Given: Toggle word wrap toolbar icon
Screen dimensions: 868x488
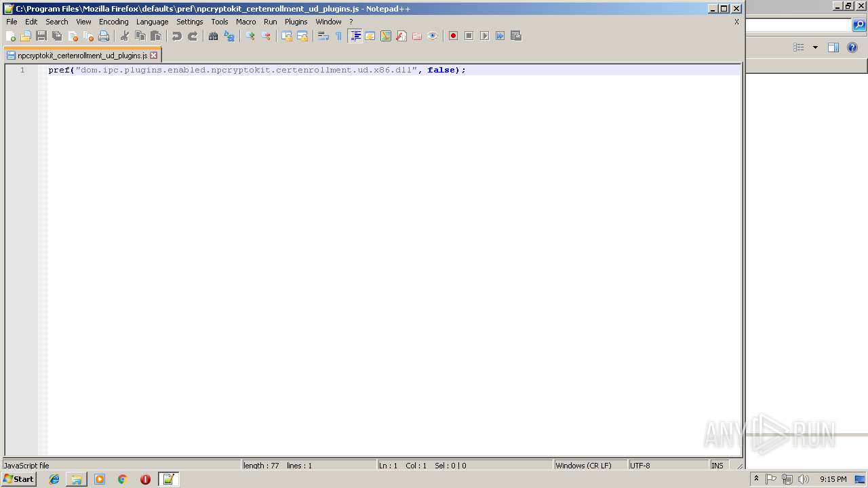Looking at the screenshot, I should coord(323,36).
